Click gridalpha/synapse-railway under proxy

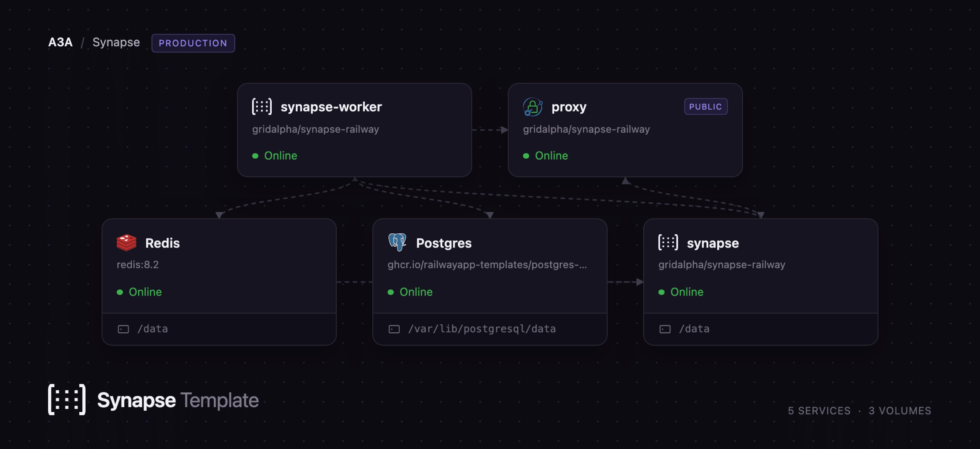click(586, 129)
